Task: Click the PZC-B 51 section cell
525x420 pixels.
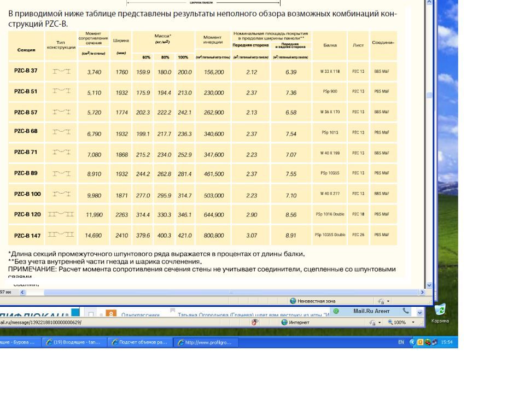Action: point(26,91)
